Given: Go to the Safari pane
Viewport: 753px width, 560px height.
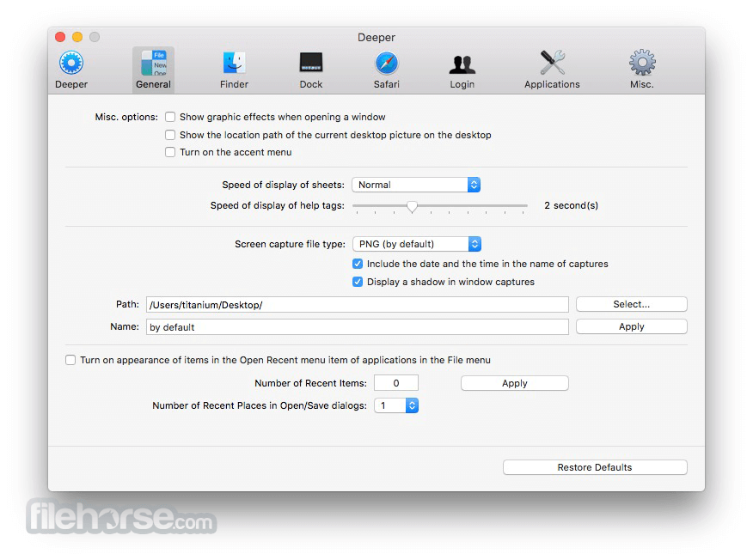Looking at the screenshot, I should [x=387, y=70].
